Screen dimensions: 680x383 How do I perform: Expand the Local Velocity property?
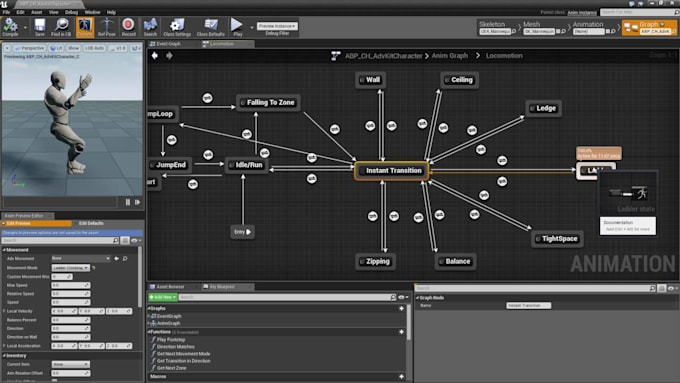[x=4, y=311]
